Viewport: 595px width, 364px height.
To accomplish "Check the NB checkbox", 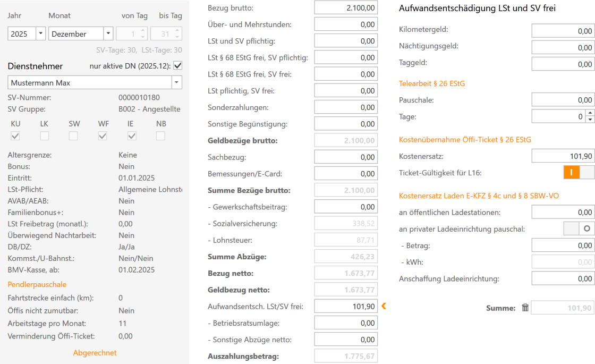I will tap(161, 136).
